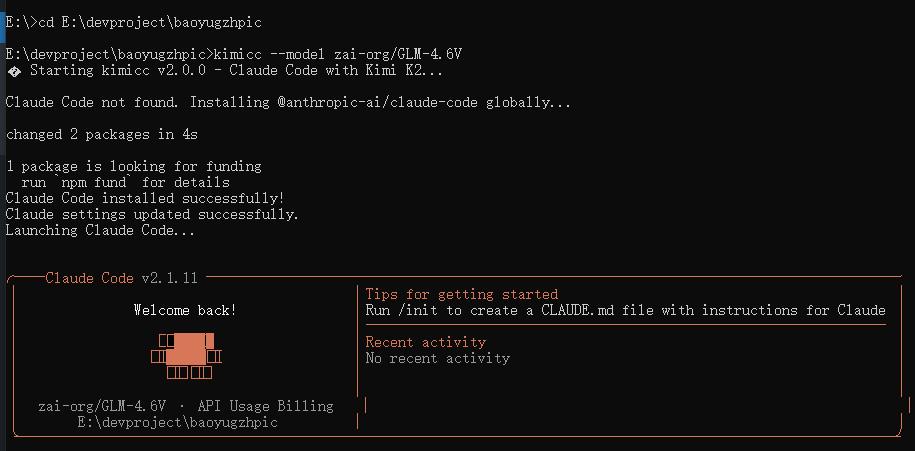The width and height of the screenshot is (915, 451).
Task: Click the "API Usage Billing" label
Action: (x=265, y=406)
